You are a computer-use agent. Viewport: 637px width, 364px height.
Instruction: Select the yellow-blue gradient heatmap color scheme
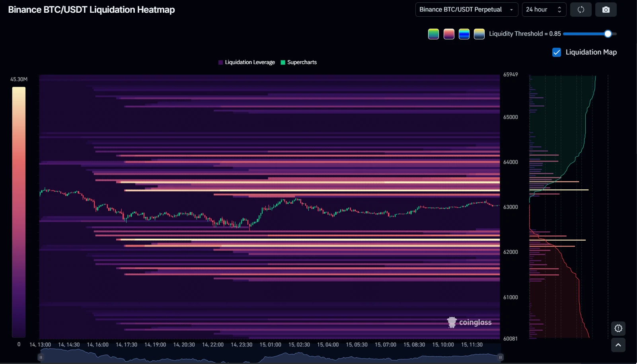[479, 34]
